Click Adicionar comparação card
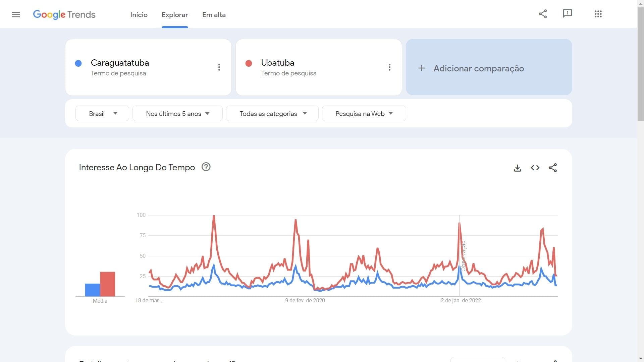Viewport: 644px width, 362px height. 489,67
